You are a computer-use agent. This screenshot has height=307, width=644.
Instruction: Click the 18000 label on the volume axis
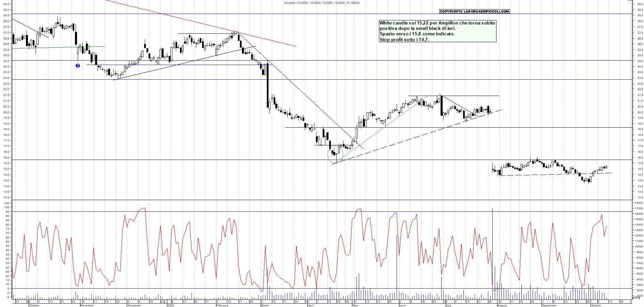pos(638,203)
